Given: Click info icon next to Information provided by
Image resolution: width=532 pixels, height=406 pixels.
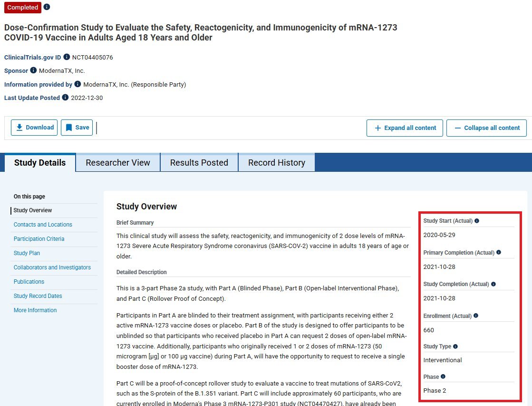Looking at the screenshot, I should tap(77, 84).
